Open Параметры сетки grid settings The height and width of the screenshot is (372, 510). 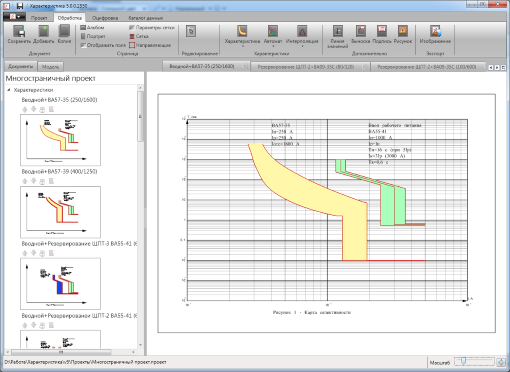point(152,28)
